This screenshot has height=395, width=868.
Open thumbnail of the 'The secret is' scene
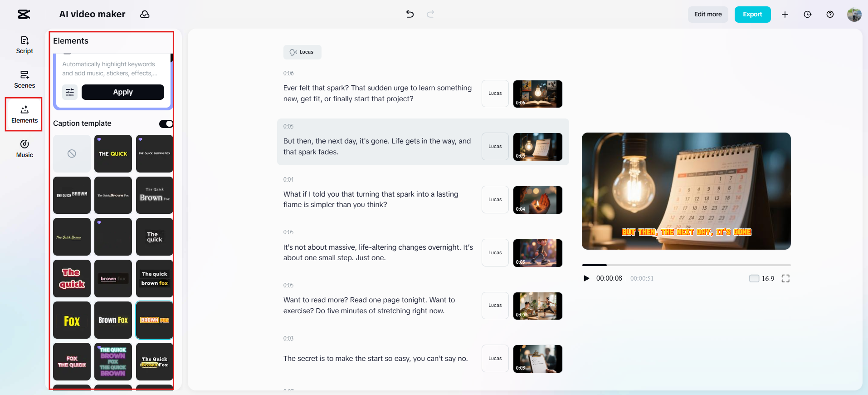tap(538, 359)
